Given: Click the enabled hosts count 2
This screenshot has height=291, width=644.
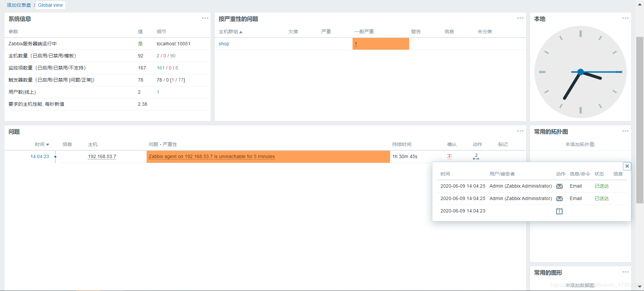Looking at the screenshot, I should click(x=158, y=56).
